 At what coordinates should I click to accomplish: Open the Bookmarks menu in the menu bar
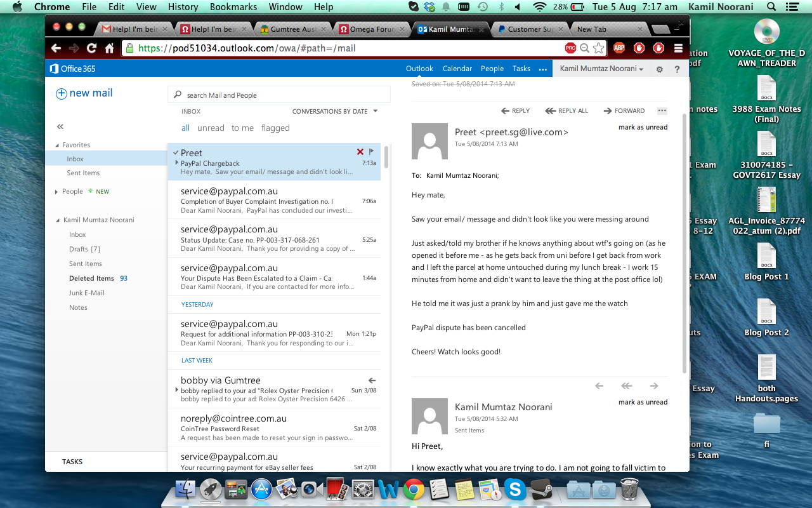pyautogui.click(x=233, y=7)
